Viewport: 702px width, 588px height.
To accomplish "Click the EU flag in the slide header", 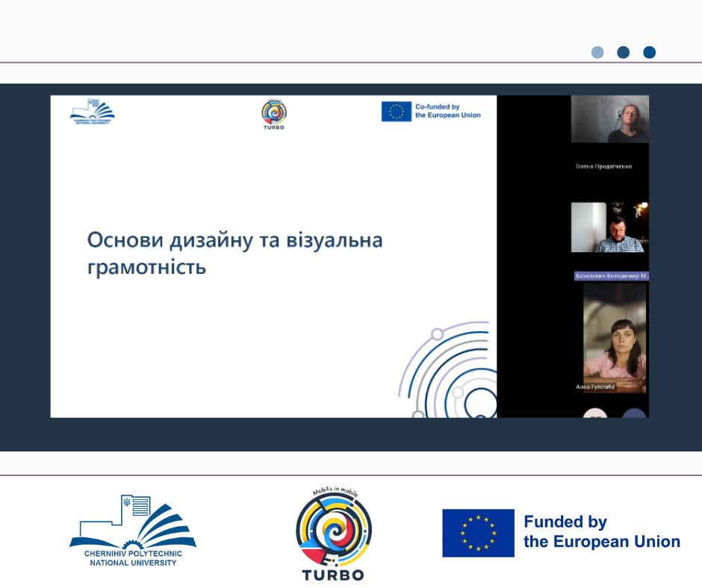I will 397,111.
